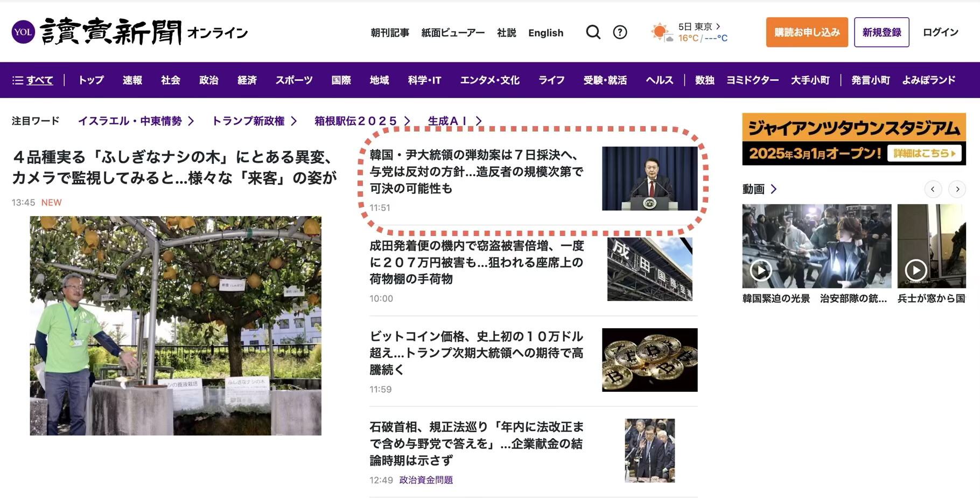Open the search magnifier icon

[x=593, y=32]
